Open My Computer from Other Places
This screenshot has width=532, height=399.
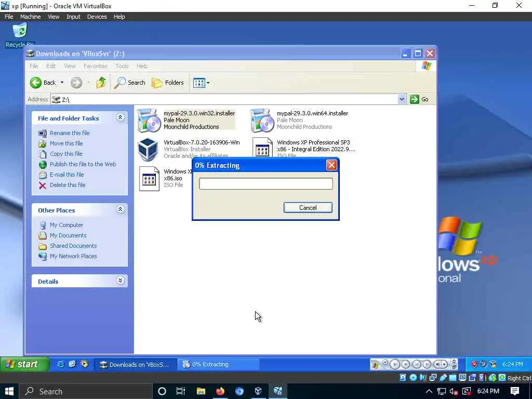66,225
